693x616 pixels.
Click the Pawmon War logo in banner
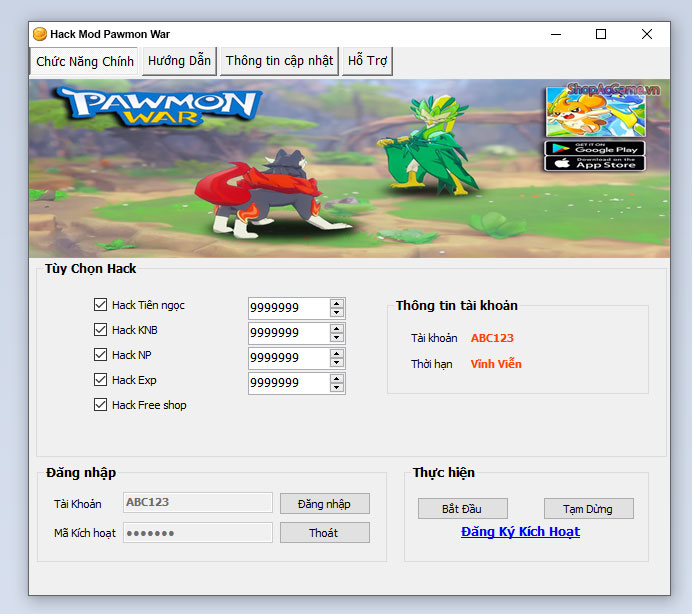161,106
